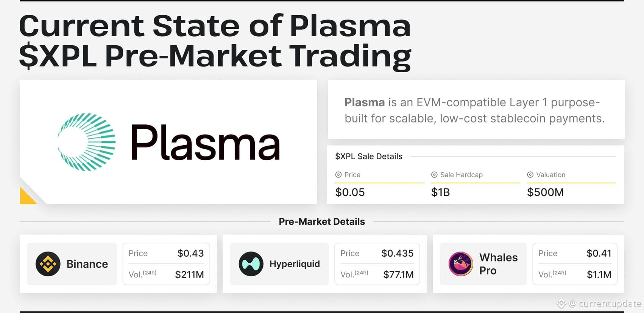
Task: Click the target icon beside Price label
Action: click(338, 175)
